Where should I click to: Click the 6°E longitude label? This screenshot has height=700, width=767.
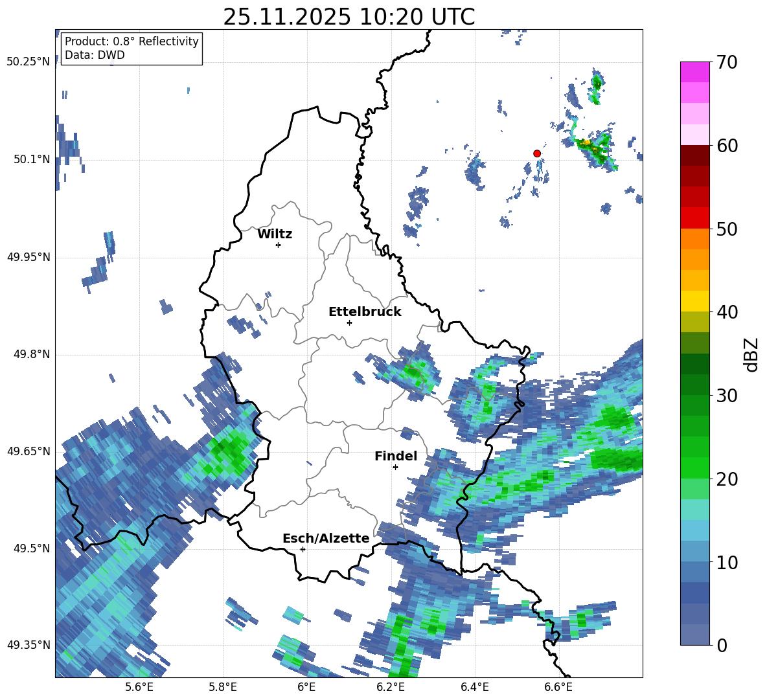pos(306,687)
